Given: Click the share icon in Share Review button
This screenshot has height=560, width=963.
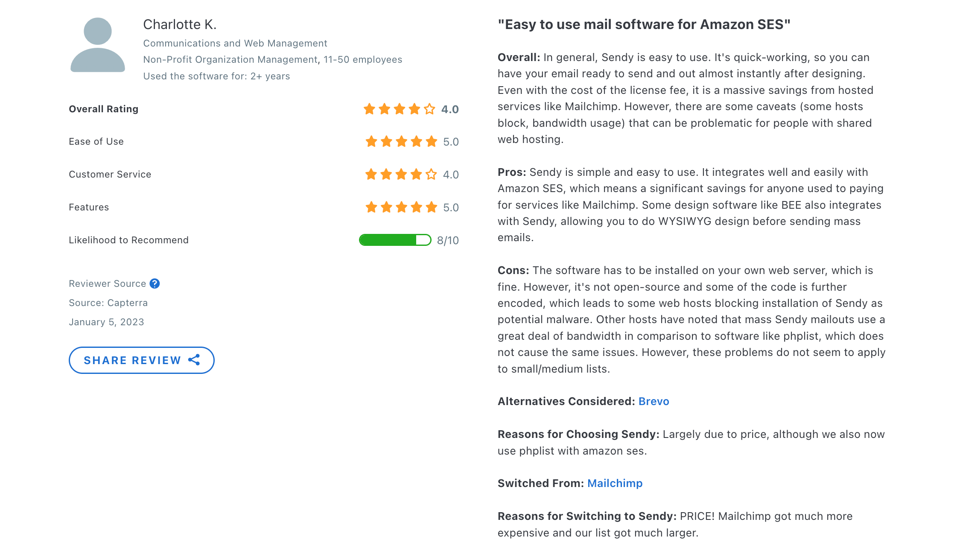Looking at the screenshot, I should (194, 360).
